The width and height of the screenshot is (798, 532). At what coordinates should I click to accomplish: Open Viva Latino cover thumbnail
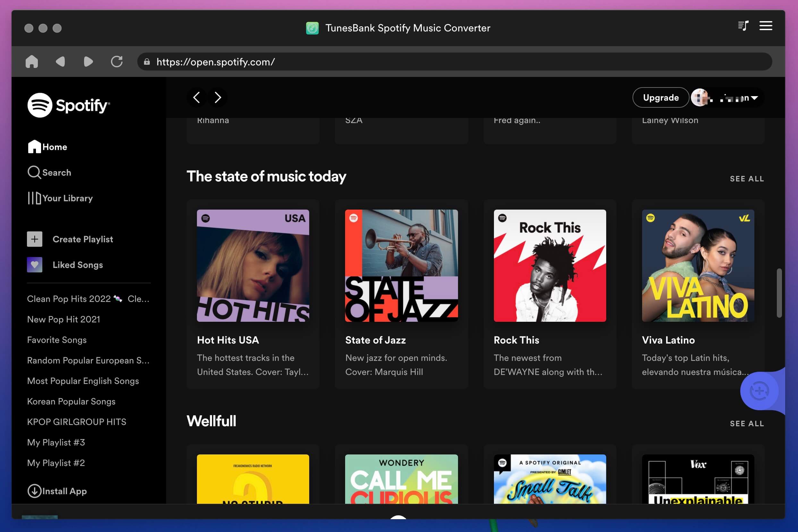click(698, 266)
